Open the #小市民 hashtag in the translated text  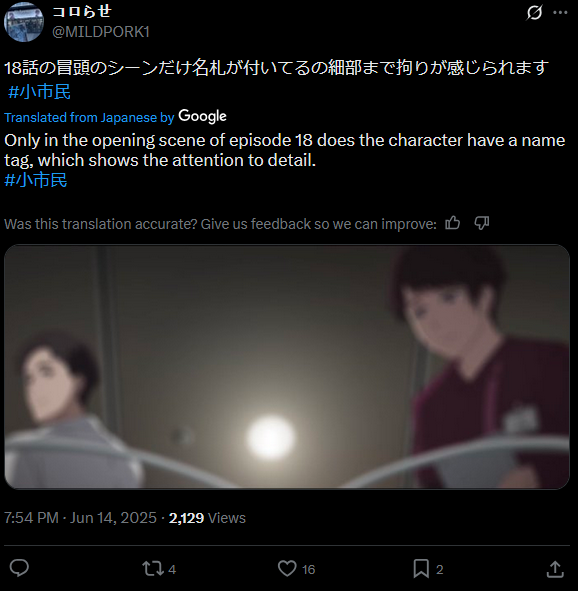[36, 180]
